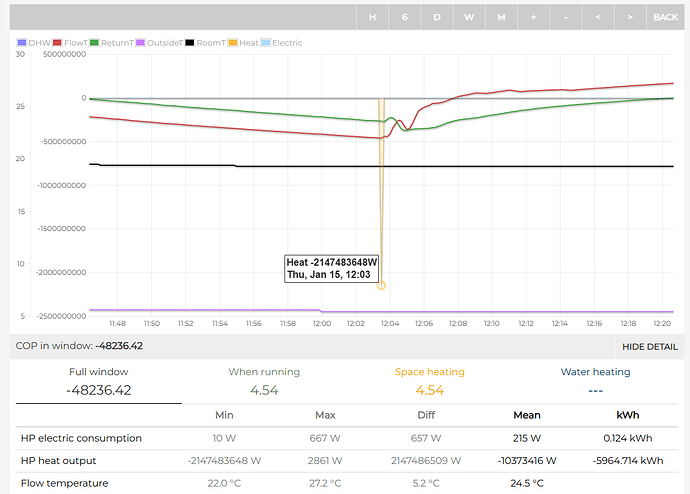Select the H hour time range button
This screenshot has height=494, width=690.
372,17
